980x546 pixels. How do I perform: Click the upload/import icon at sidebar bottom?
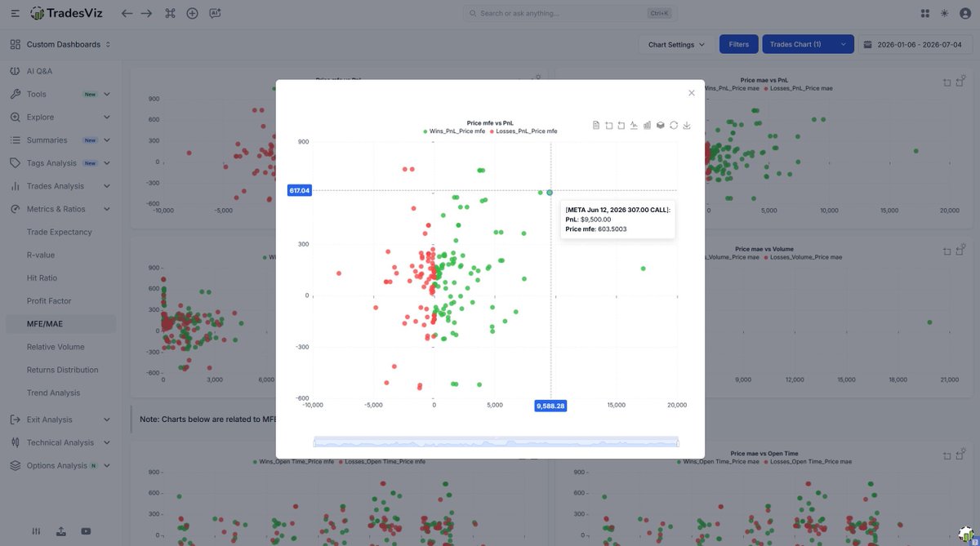pos(61,531)
